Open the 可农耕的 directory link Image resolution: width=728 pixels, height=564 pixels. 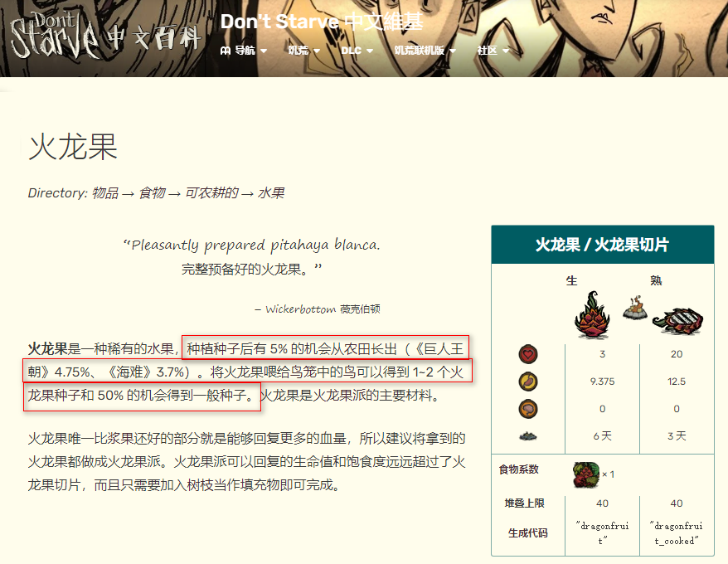[x=211, y=192]
